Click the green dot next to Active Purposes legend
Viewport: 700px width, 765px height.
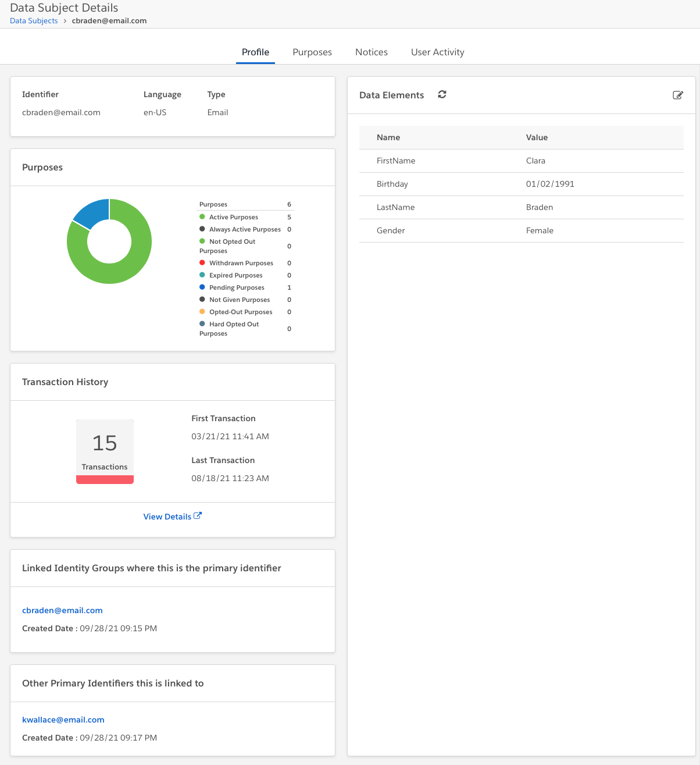(202, 216)
